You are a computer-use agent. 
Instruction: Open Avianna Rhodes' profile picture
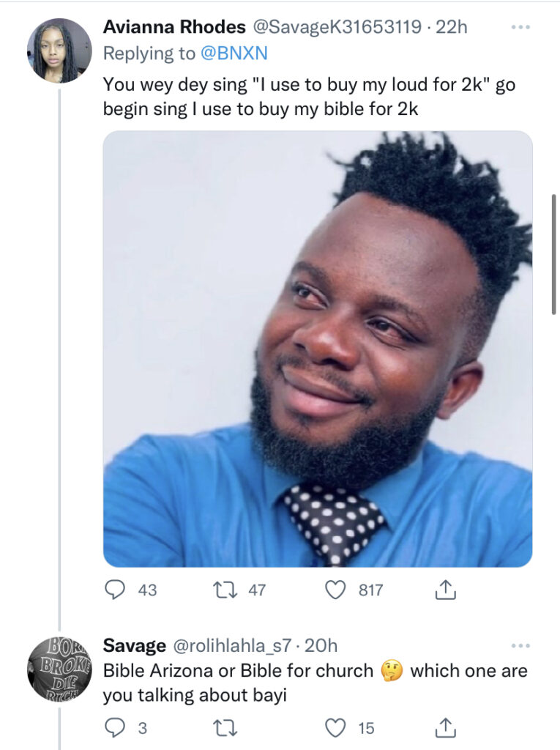tap(59, 51)
